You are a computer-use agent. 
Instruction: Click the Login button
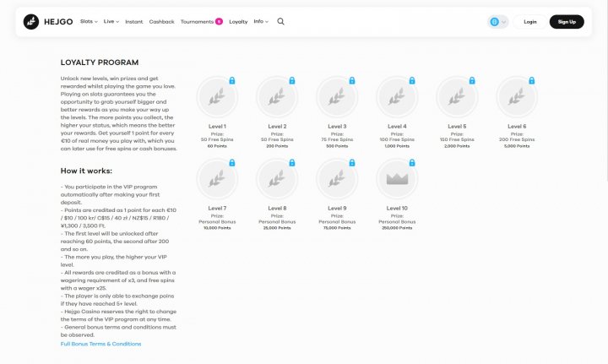coord(530,22)
